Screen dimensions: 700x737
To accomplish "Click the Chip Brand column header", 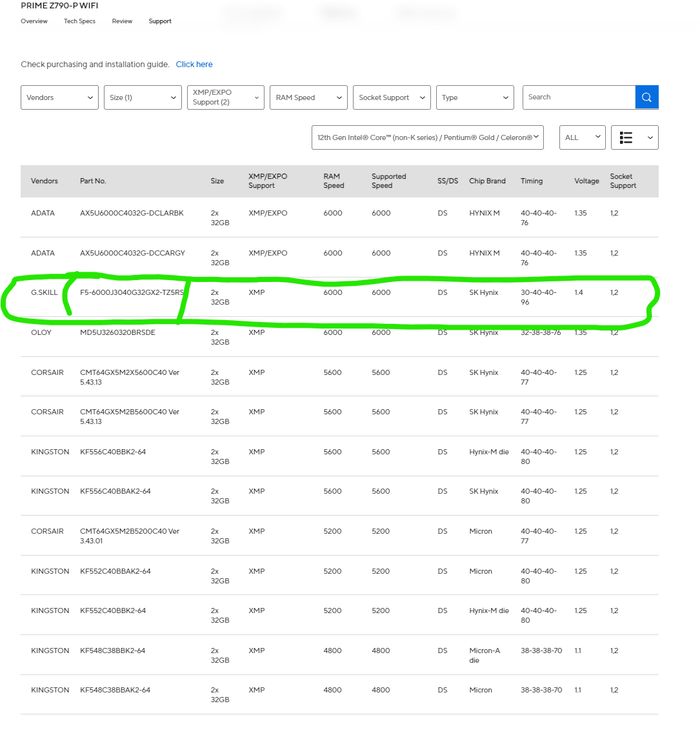I will (x=487, y=181).
